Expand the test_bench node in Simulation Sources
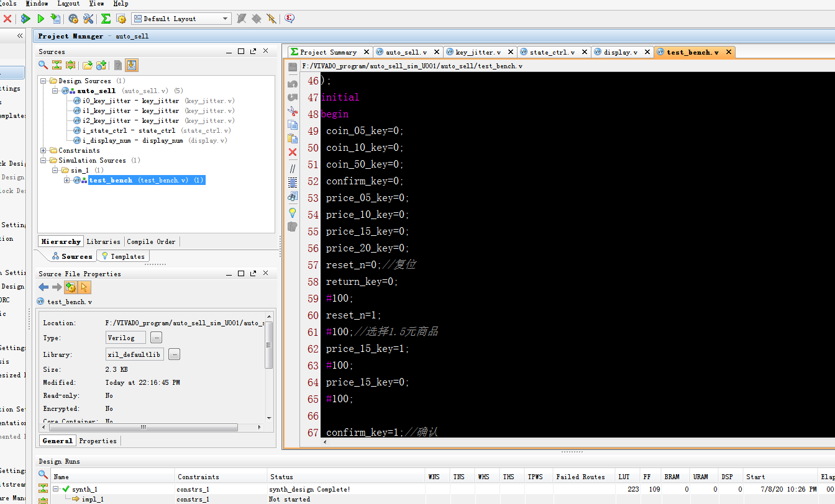 [67, 180]
